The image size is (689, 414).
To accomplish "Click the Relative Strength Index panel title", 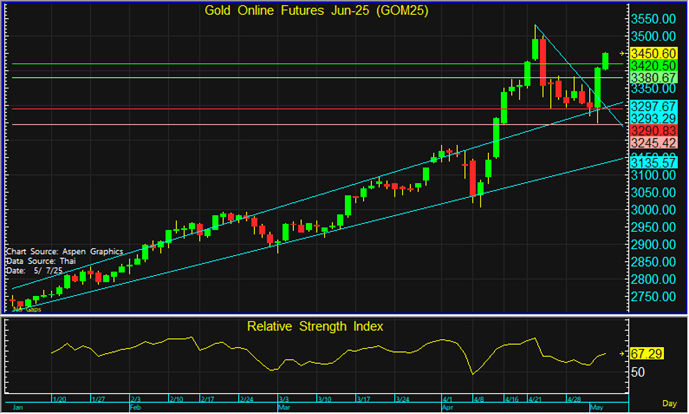I will pyautogui.click(x=315, y=326).
